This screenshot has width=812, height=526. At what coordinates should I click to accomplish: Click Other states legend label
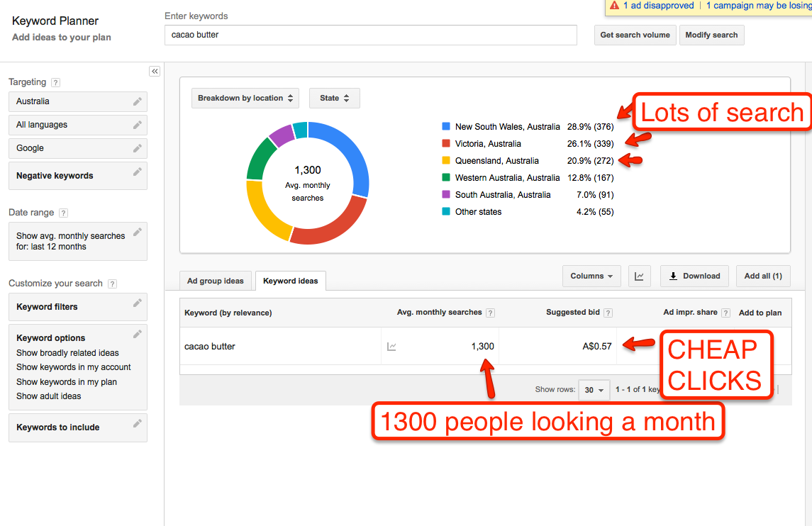(x=479, y=212)
